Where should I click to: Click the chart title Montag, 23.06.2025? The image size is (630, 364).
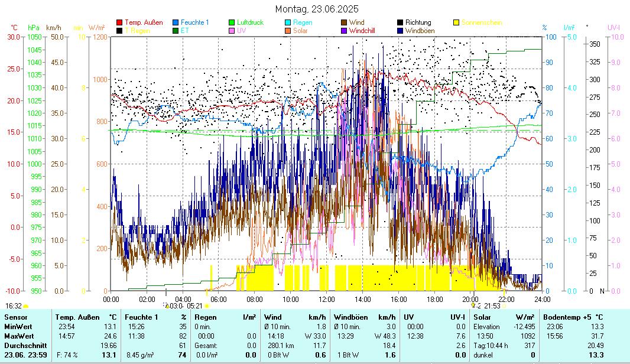click(317, 9)
